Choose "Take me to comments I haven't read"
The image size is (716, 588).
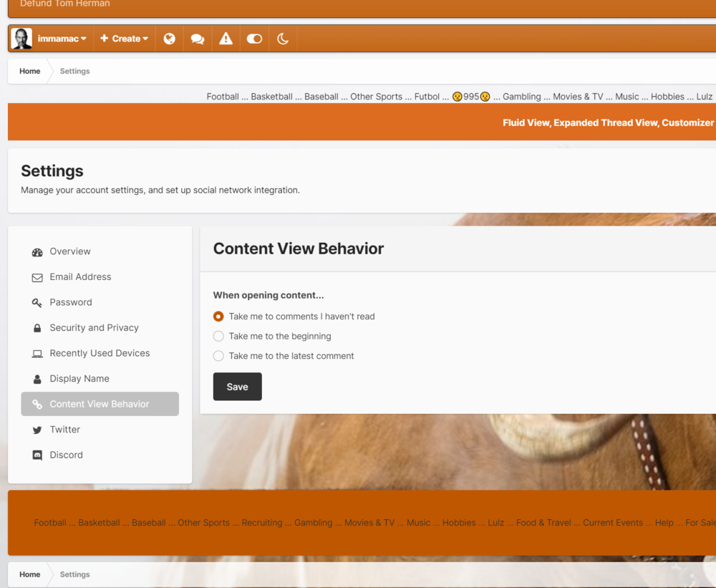click(x=218, y=317)
